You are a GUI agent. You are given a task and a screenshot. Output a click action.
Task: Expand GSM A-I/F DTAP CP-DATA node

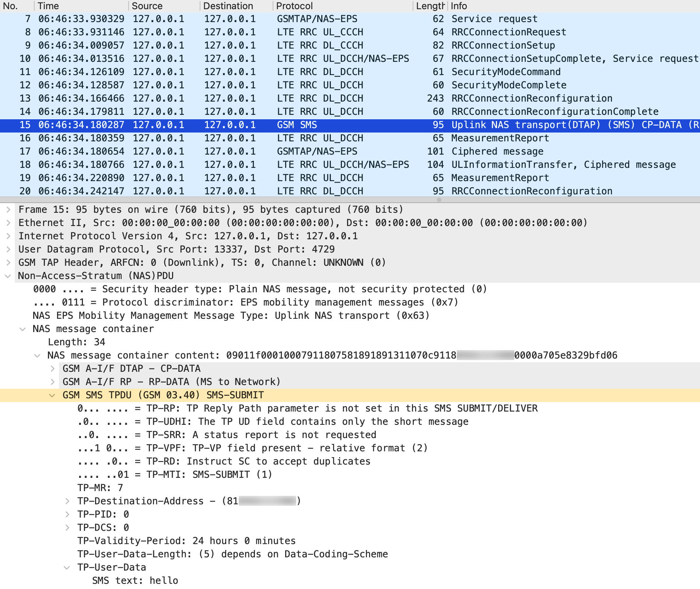(52, 368)
